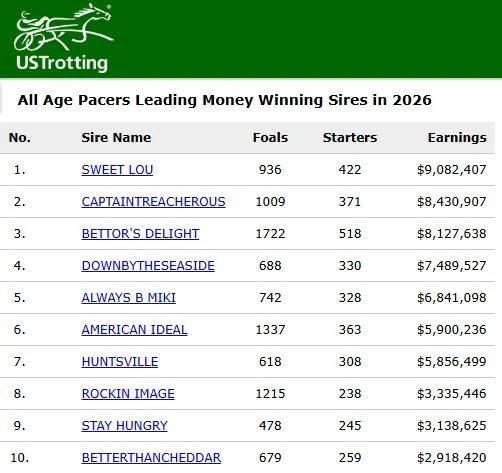Open the ALWAYS B MIKI sire link
This screenshot has height=473, width=502.
click(x=129, y=298)
